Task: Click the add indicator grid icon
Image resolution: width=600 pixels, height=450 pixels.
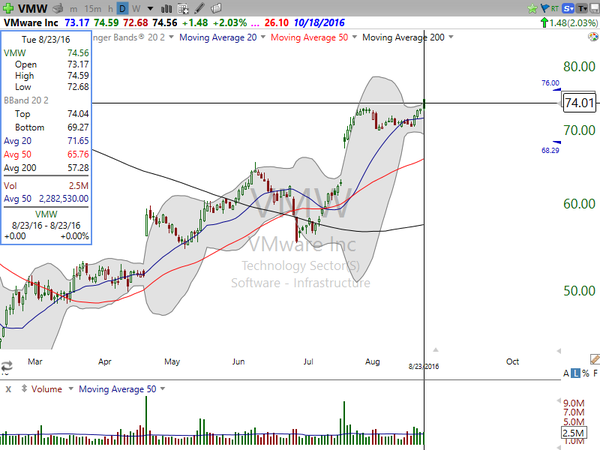Action: coord(183,8)
